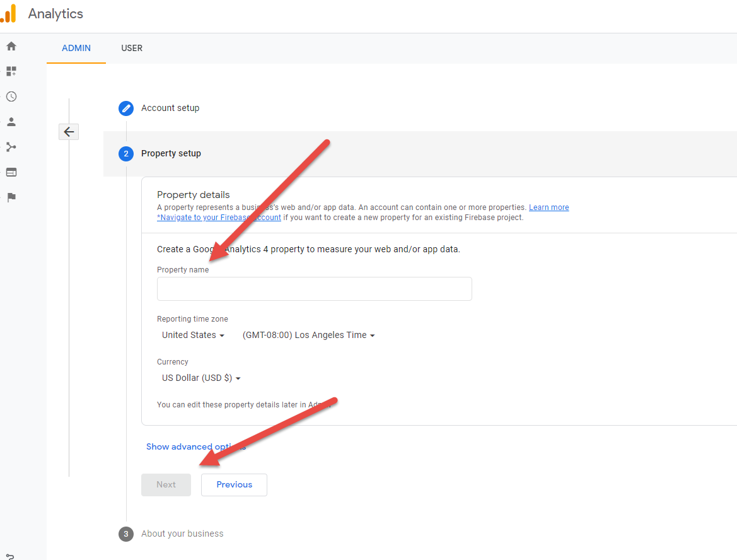Open the Attribution icon at sidebar bottom
737x560 pixels.
pos(10,556)
